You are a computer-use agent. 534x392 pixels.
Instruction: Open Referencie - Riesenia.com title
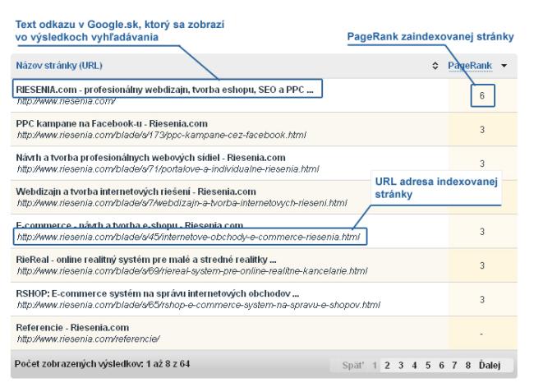(x=72, y=328)
